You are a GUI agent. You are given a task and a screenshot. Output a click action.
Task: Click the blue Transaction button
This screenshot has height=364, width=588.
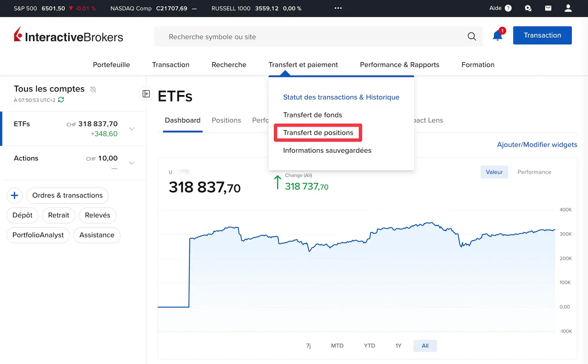point(542,35)
